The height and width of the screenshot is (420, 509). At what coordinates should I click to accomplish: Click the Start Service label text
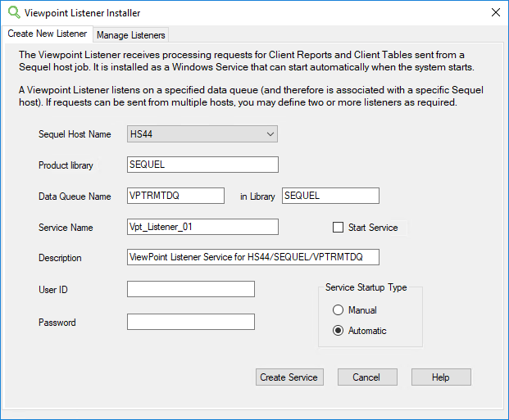tap(373, 228)
